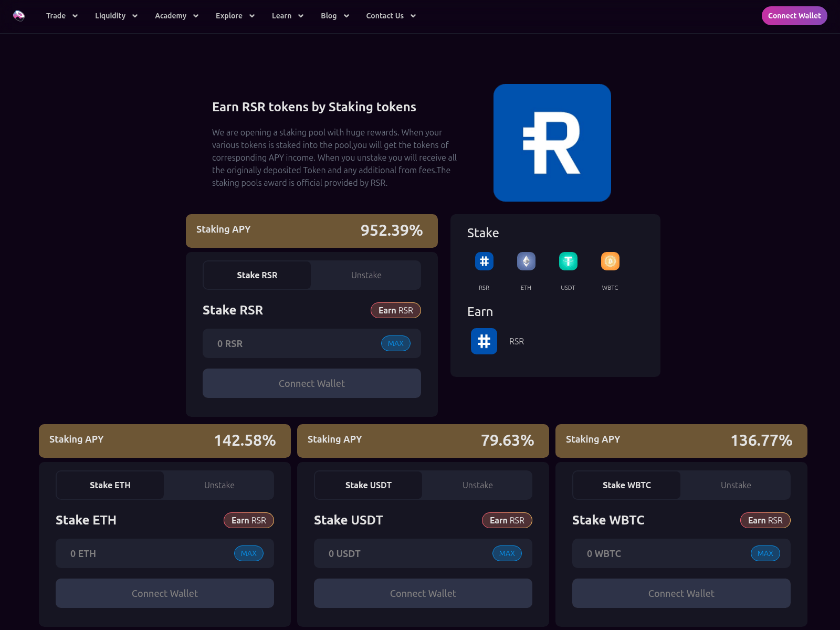Expand the Academy menu chevron
The image size is (840, 630).
pos(196,16)
